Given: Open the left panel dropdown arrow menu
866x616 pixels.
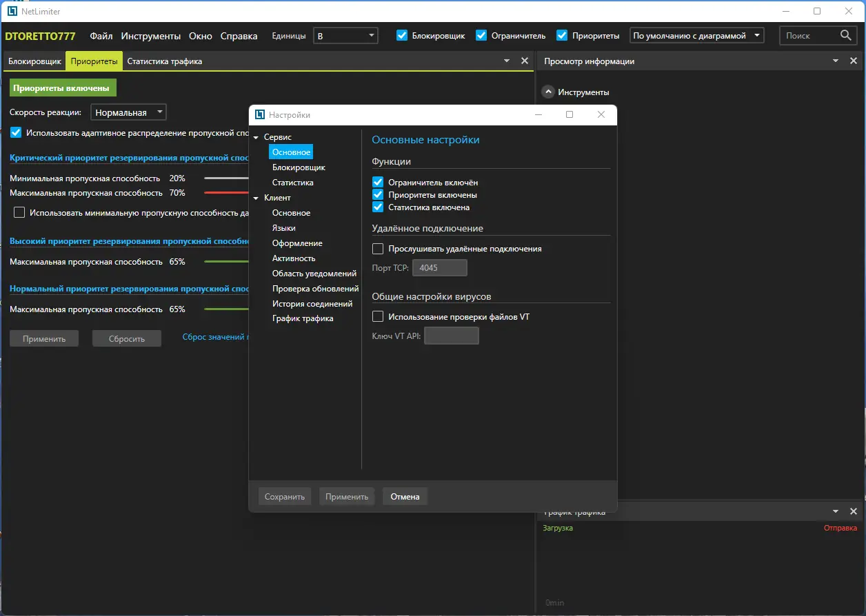Looking at the screenshot, I should pos(507,61).
